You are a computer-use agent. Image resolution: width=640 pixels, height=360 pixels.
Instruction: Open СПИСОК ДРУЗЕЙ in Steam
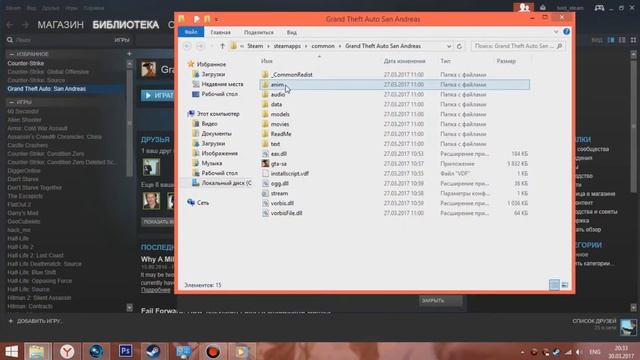(x=594, y=321)
